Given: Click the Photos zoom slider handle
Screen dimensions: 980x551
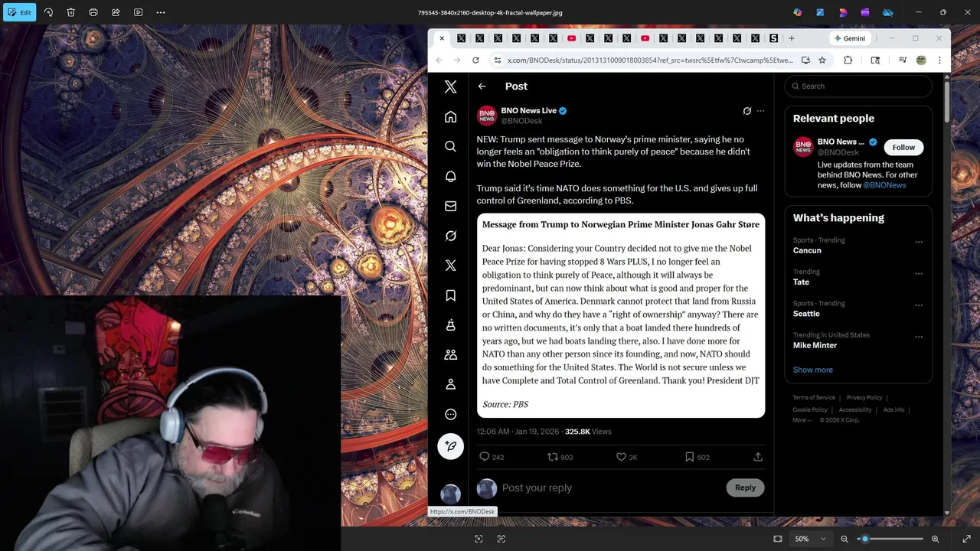Looking at the screenshot, I should 865,539.
